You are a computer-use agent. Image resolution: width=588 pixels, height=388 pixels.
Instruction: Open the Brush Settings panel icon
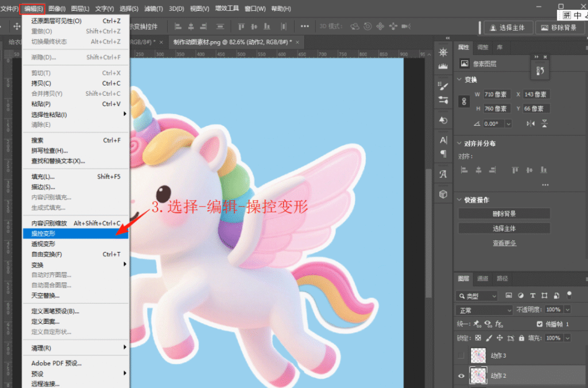click(443, 87)
